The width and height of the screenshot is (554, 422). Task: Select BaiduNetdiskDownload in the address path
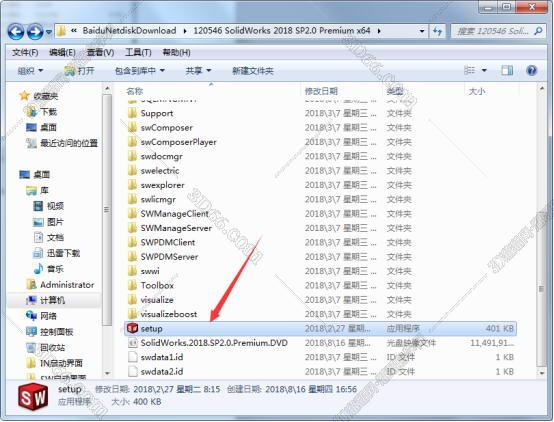[129, 31]
